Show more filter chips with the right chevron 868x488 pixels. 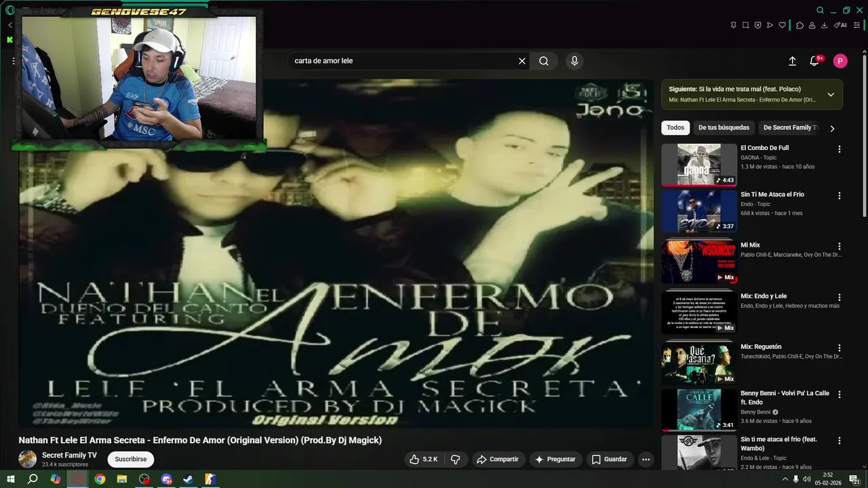[832, 128]
